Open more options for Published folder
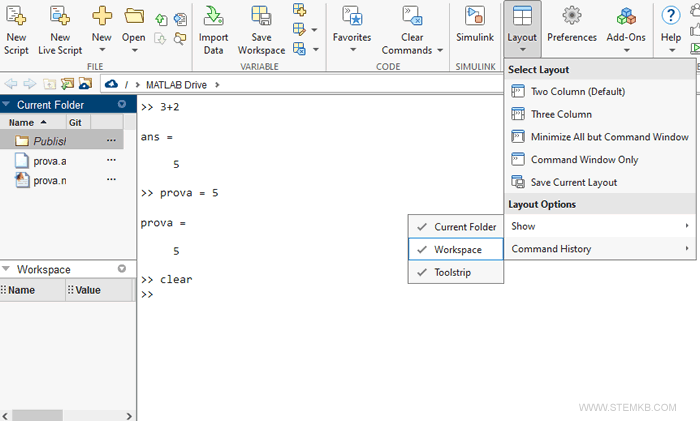 click(x=111, y=140)
